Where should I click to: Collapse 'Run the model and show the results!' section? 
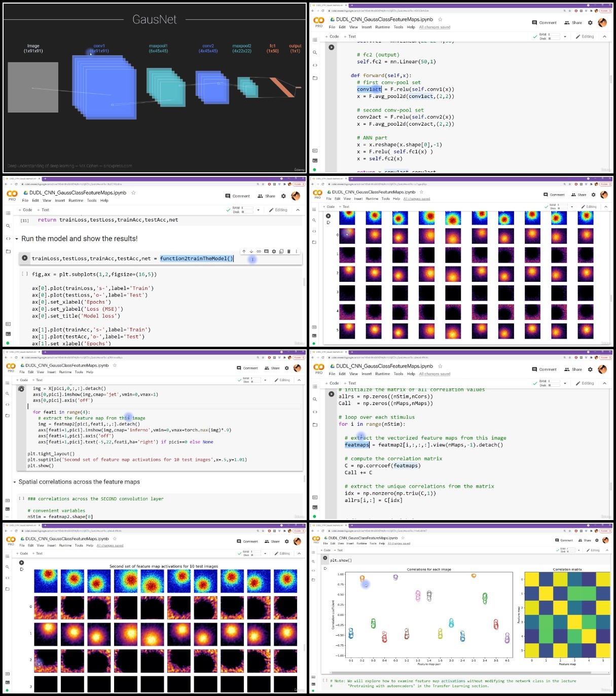[17, 239]
